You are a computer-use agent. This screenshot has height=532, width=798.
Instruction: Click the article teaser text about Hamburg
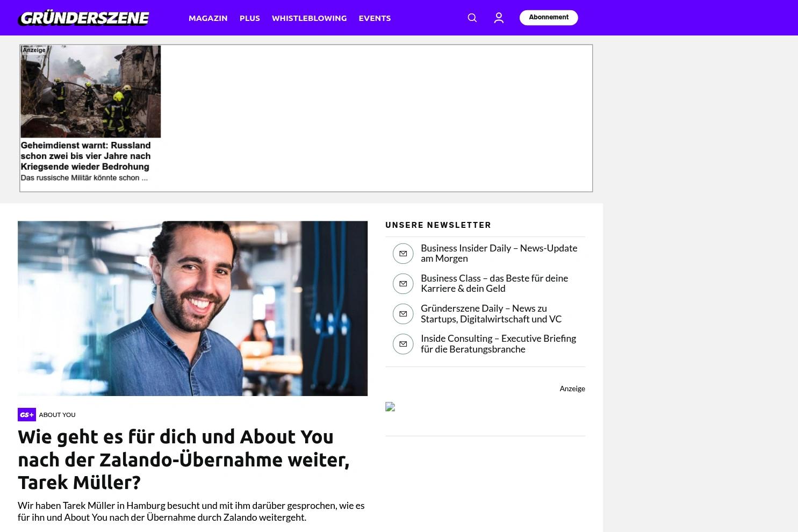coord(191,511)
